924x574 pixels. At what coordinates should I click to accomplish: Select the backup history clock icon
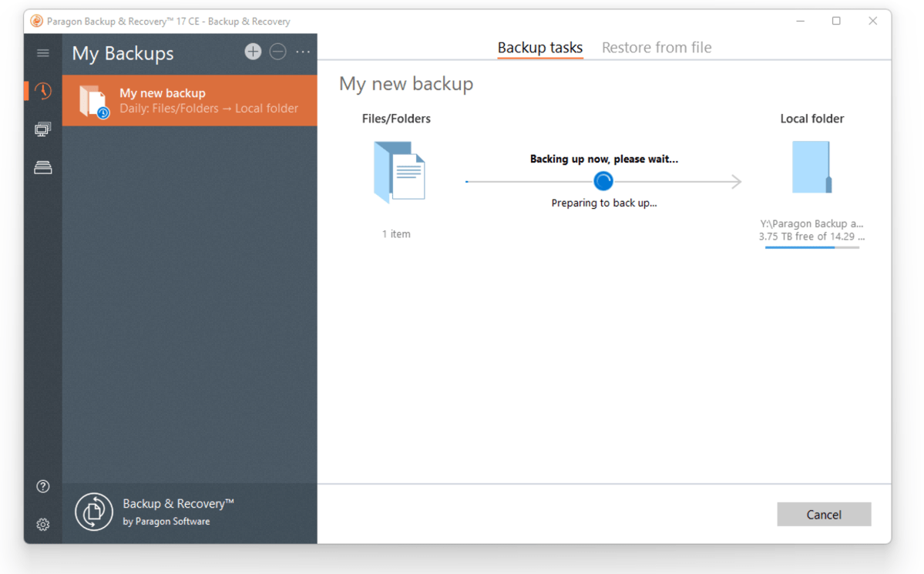pos(43,91)
